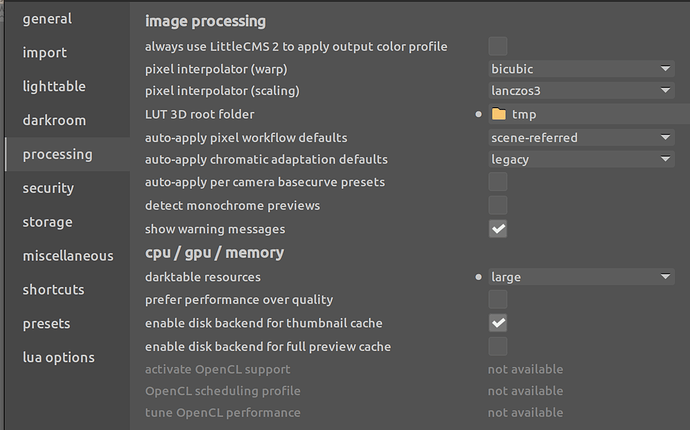690x430 pixels.
Task: Open pixel interpolator (warp) bicubic dropdown
Action: [x=580, y=69]
